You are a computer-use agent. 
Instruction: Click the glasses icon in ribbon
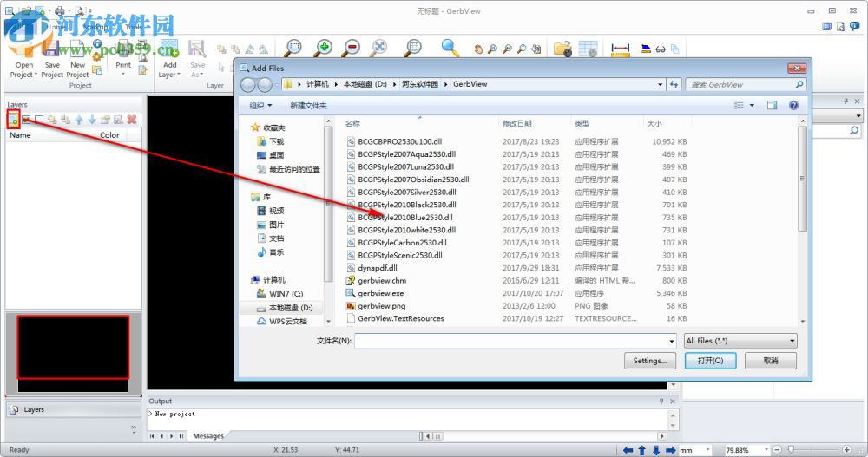[661, 49]
